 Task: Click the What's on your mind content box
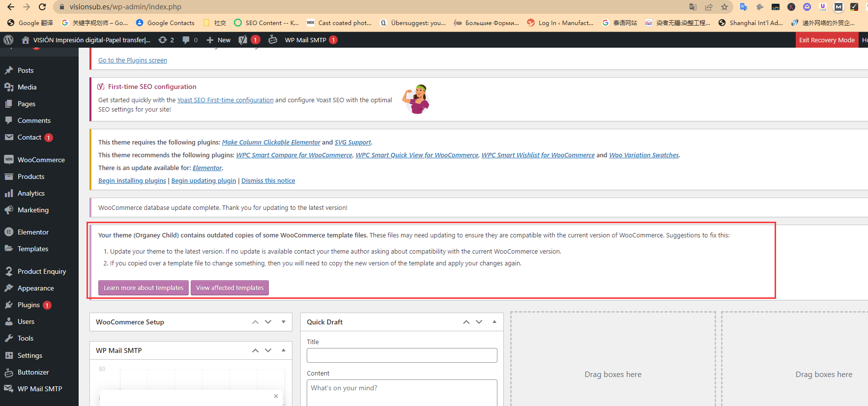(x=402, y=393)
